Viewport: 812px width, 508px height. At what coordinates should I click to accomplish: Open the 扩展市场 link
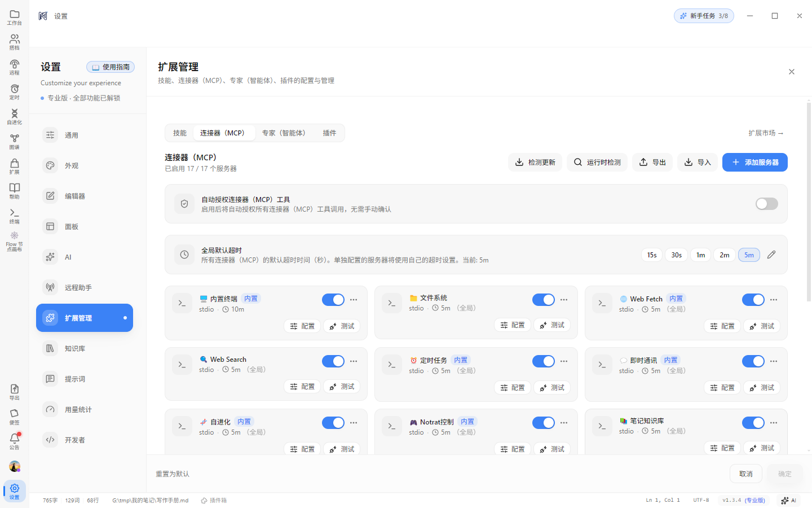click(x=766, y=133)
